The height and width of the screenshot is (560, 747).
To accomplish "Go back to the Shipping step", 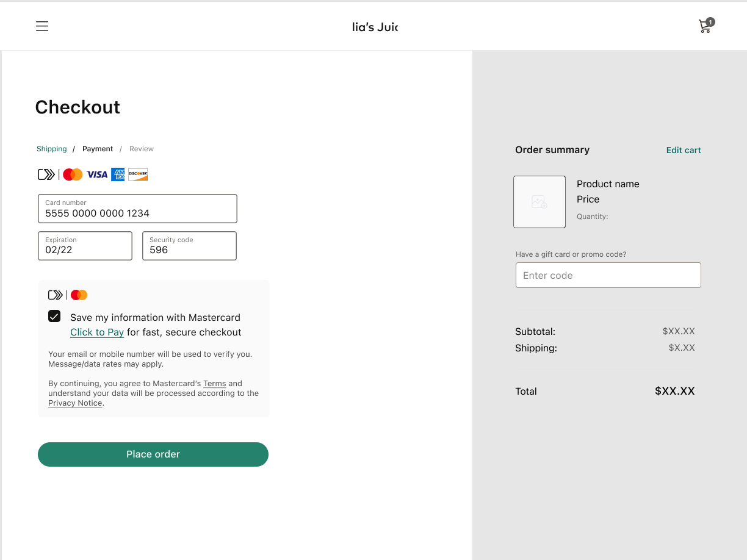I will tap(52, 149).
